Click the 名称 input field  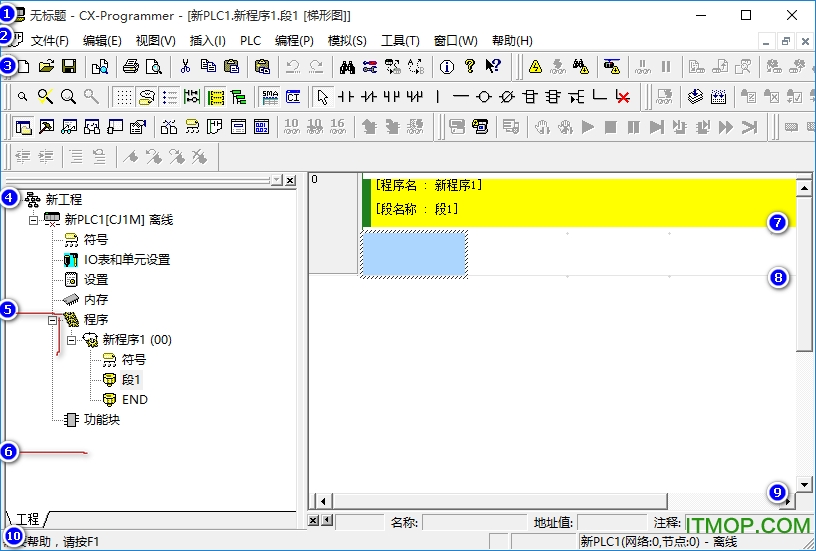pos(474,522)
